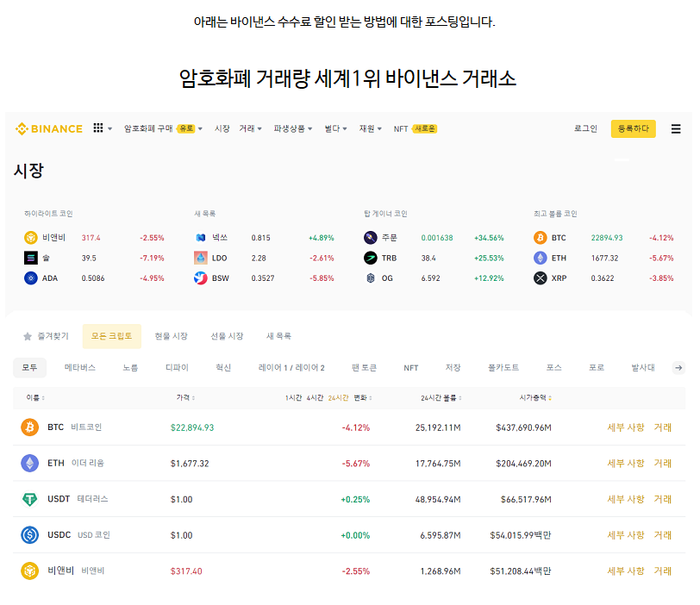Click the Ethereum icon in the table row
The height and width of the screenshot is (605, 700).
(x=30, y=463)
